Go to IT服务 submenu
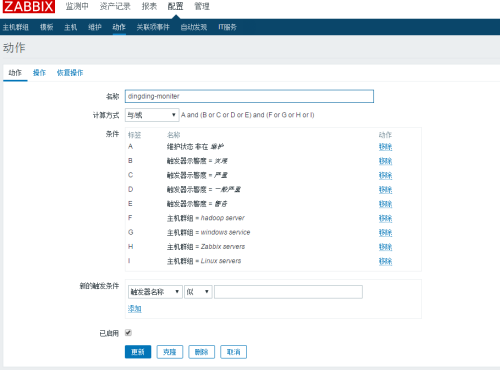The height and width of the screenshot is (370, 500). 227,27
